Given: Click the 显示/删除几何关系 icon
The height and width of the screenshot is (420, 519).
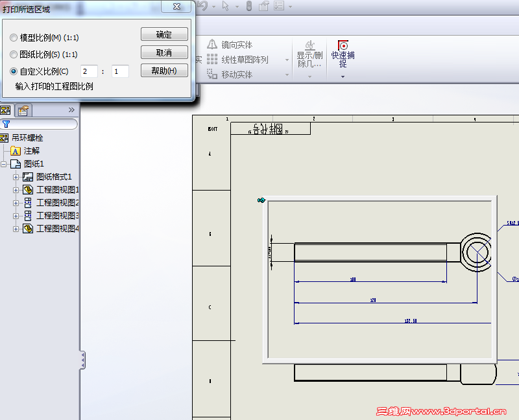Looking at the screenshot, I should tap(310, 45).
